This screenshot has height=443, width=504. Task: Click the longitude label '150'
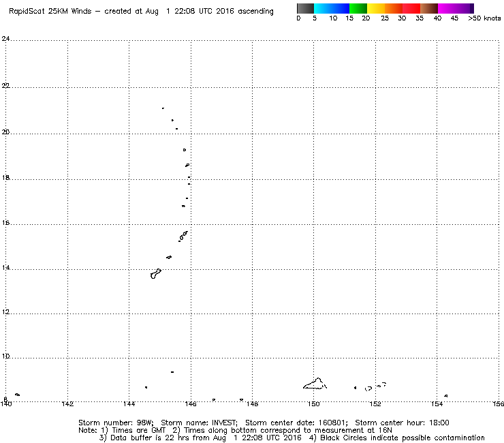click(314, 404)
